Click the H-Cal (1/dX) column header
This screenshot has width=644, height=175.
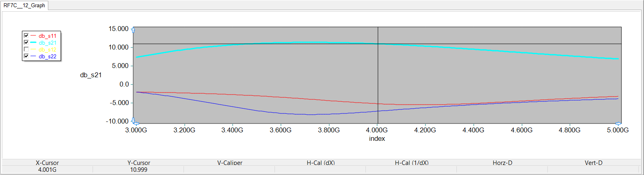tap(412, 163)
